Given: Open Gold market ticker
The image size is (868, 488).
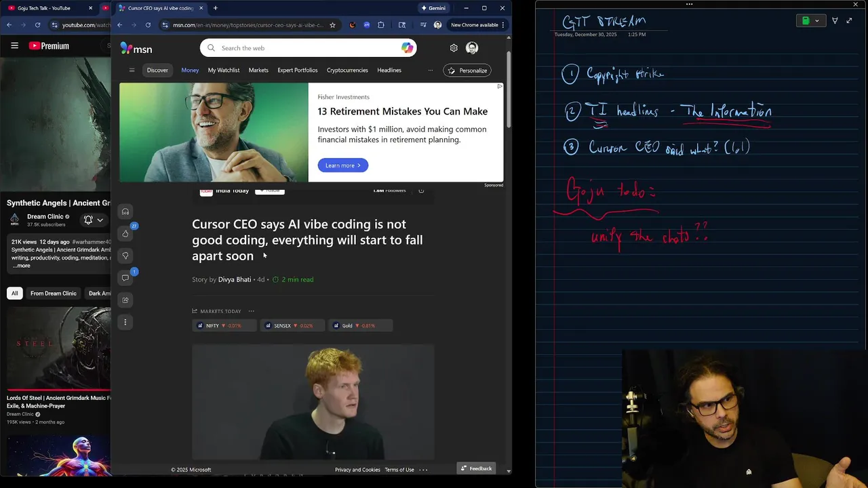Looking at the screenshot, I should pyautogui.click(x=360, y=326).
